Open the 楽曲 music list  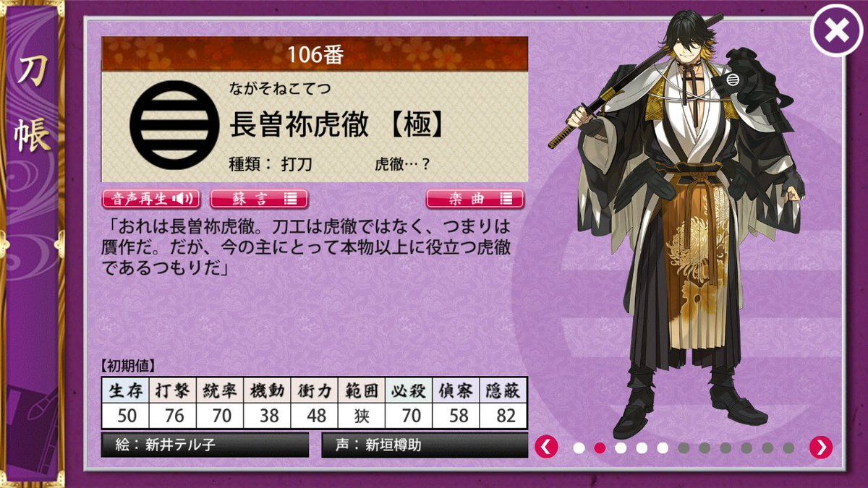coord(475,199)
